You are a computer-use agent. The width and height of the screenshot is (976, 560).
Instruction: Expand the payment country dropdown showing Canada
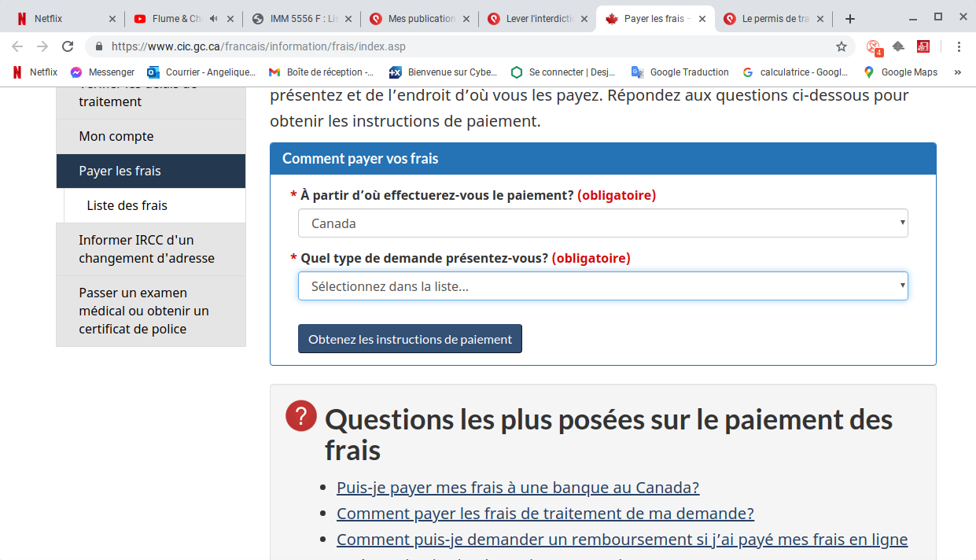pos(602,223)
